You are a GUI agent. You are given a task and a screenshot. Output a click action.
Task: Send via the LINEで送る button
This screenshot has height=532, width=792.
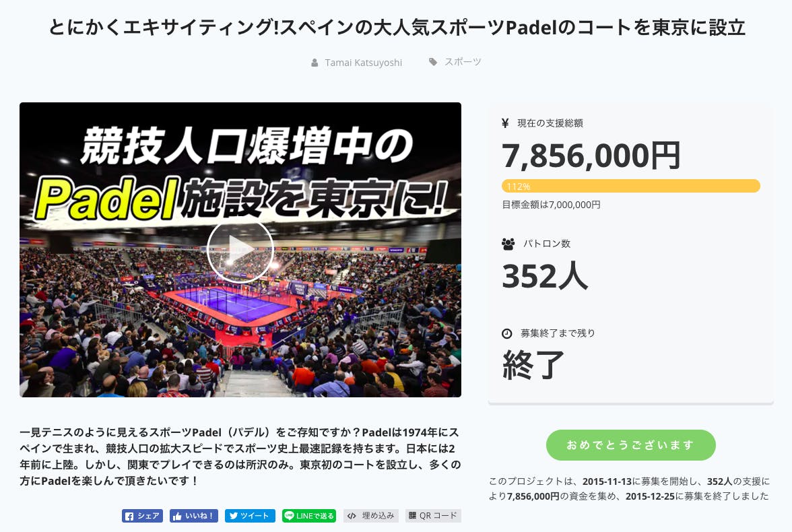click(308, 517)
